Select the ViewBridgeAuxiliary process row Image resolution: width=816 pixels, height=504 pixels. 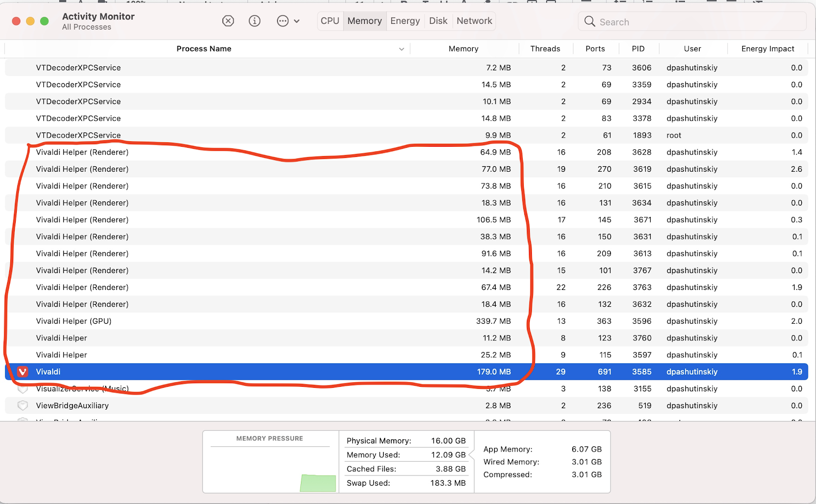(x=406, y=406)
